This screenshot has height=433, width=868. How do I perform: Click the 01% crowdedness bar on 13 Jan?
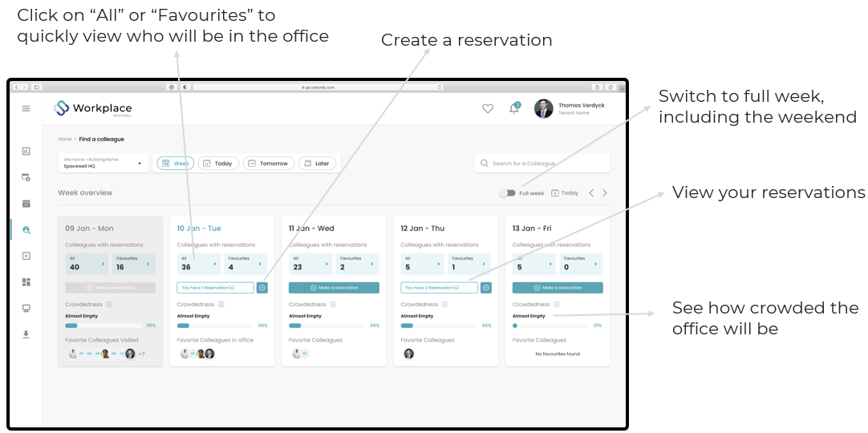click(x=551, y=326)
